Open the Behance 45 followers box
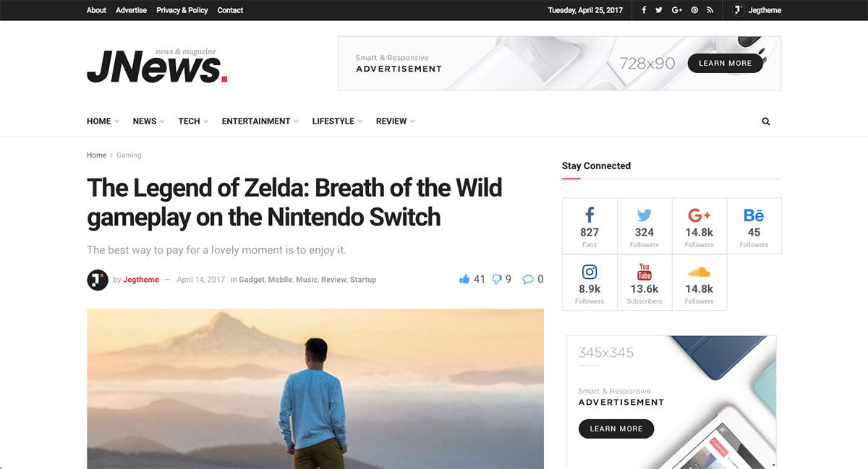The image size is (868, 469). [x=754, y=226]
